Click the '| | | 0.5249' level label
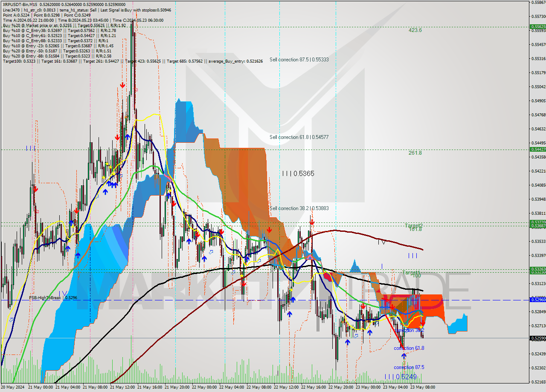 (x=401, y=377)
